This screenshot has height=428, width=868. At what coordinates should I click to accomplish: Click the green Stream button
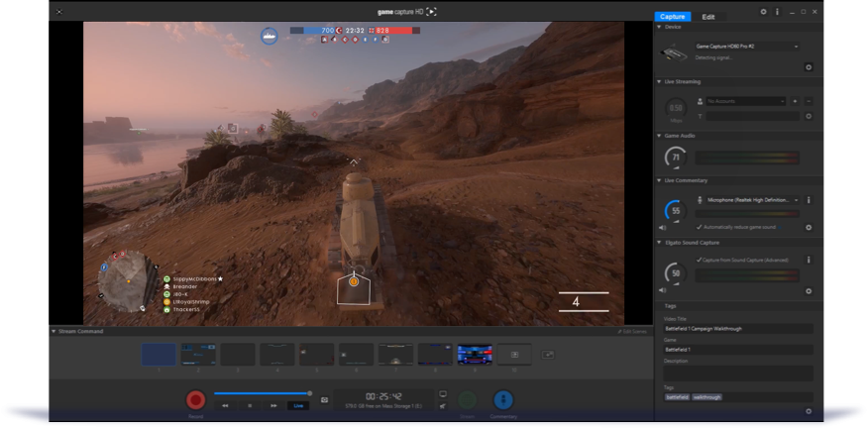click(468, 399)
